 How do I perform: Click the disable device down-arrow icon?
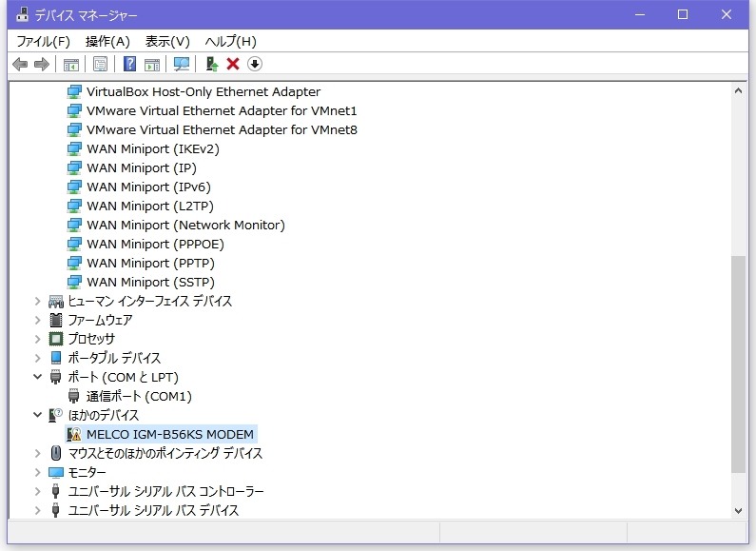255,64
